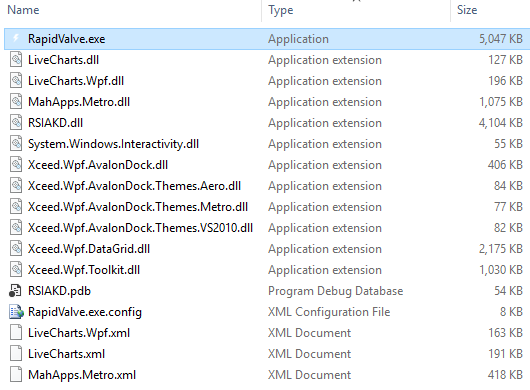The width and height of the screenshot is (530, 390).
Task: Click the MahApps.Metro.dll file icon
Action: point(16,102)
